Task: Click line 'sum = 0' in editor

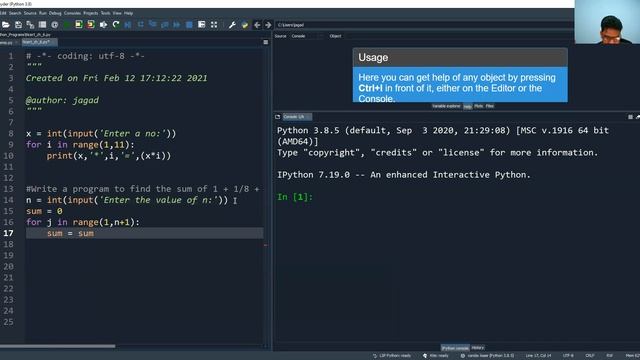Action: pos(44,211)
